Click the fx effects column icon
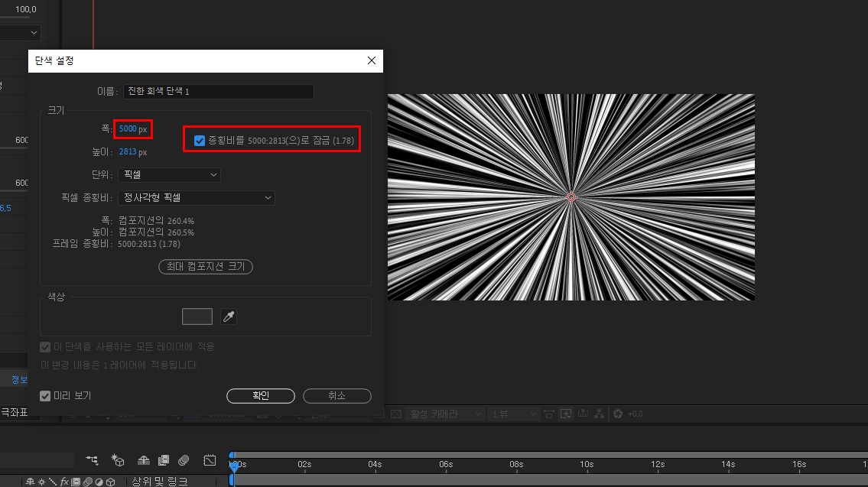The width and height of the screenshot is (868, 487). (64, 482)
